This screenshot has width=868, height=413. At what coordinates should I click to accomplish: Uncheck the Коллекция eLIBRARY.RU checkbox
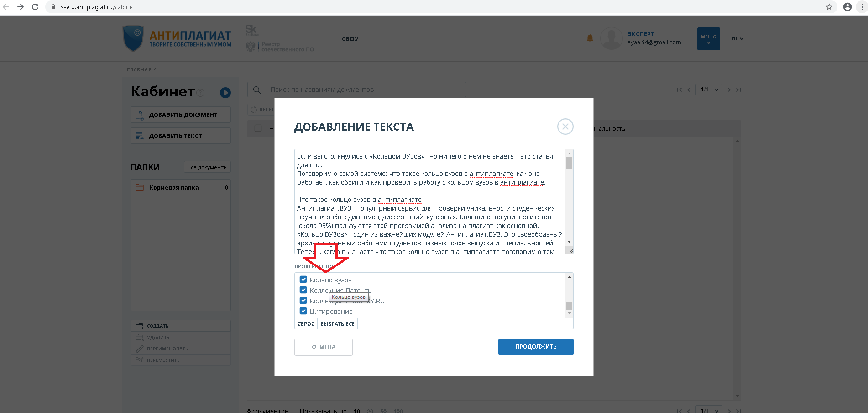point(303,301)
